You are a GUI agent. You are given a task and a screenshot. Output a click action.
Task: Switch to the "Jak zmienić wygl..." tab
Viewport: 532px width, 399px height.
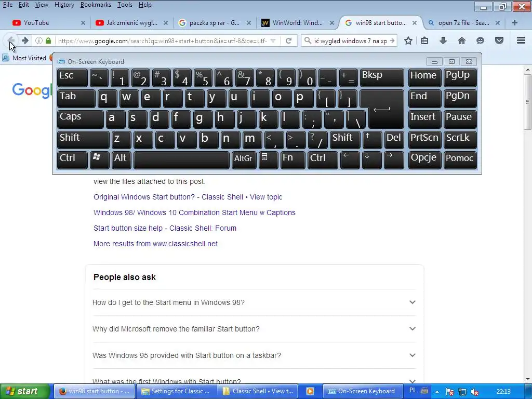coord(131,23)
